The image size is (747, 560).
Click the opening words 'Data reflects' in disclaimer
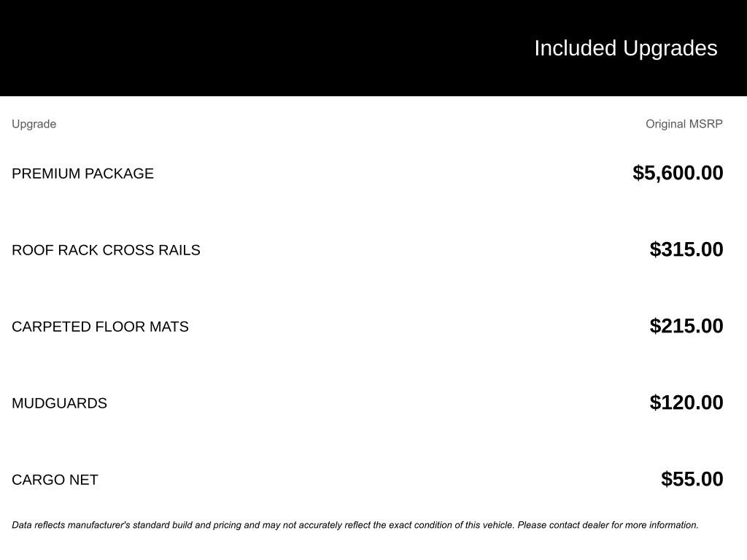(x=39, y=525)
